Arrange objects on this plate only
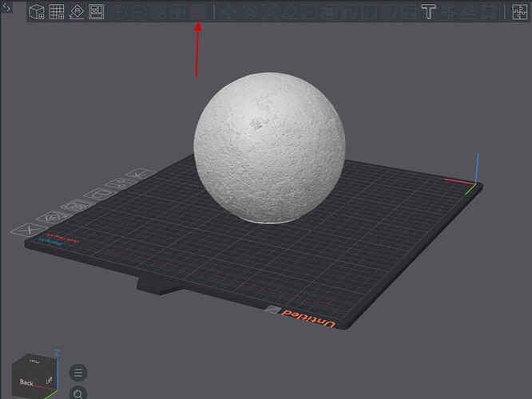Image resolution: width=532 pixels, height=399 pixels. click(77, 205)
